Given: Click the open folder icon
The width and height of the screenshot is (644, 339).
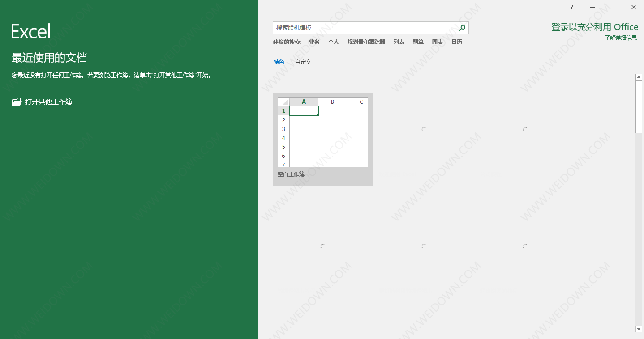Looking at the screenshot, I should click(x=17, y=102).
